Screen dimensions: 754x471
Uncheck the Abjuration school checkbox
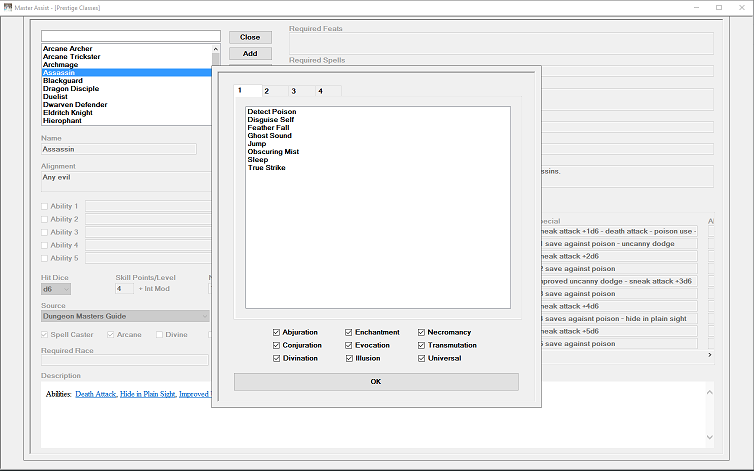pyautogui.click(x=276, y=332)
